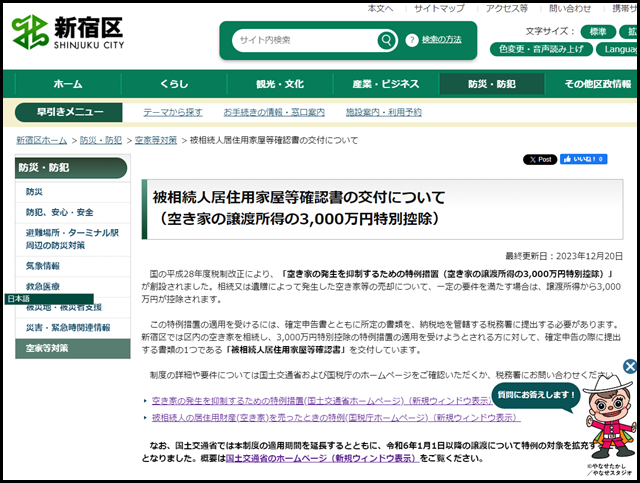The height and width of the screenshot is (483, 640).
Task: Open the 防災・防犯 nav tab
Action: (492, 84)
